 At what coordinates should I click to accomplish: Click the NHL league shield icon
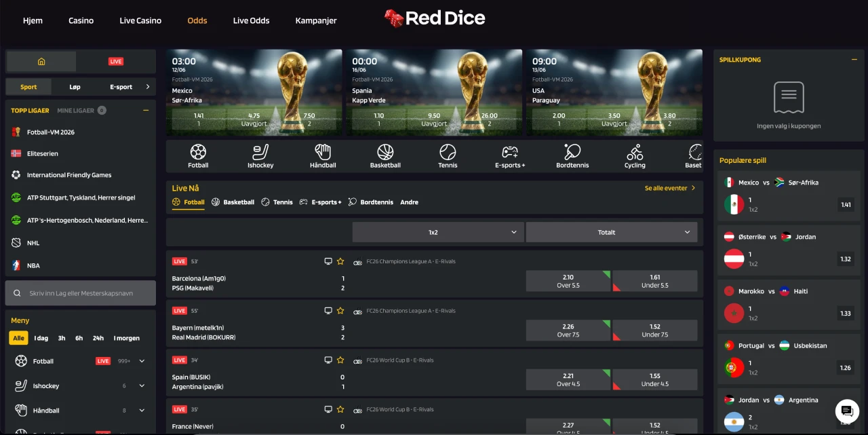point(16,243)
